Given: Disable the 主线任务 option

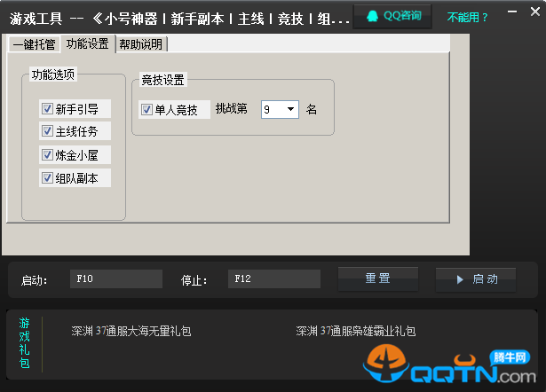Looking at the screenshot, I should pyautogui.click(x=47, y=131).
